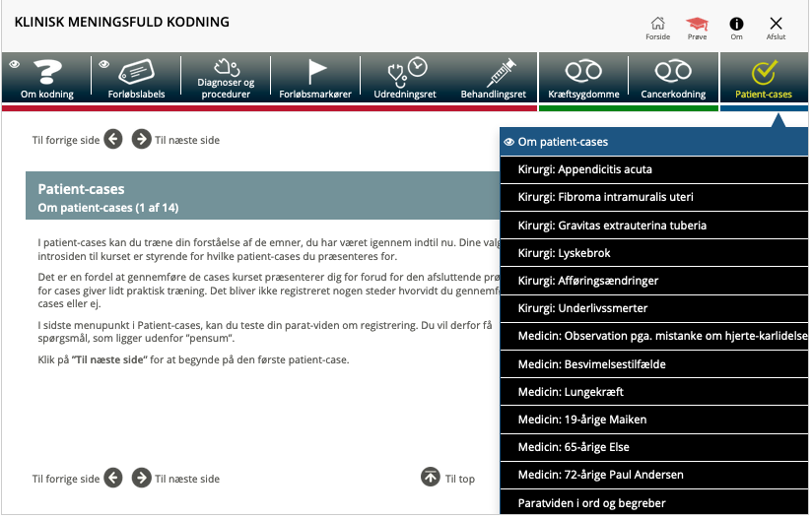Open Kirurgi: Lyskebrok case
812x518 pixels.
coord(654,253)
